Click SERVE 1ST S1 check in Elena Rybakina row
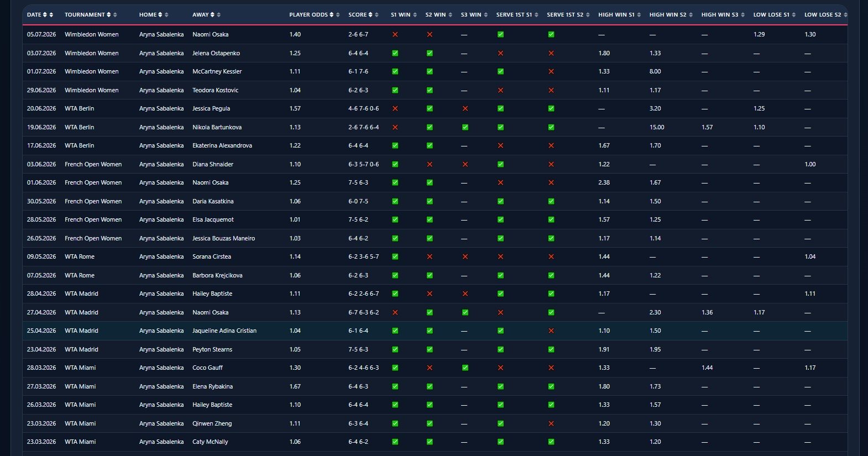Image resolution: width=868 pixels, height=456 pixels. point(500,386)
